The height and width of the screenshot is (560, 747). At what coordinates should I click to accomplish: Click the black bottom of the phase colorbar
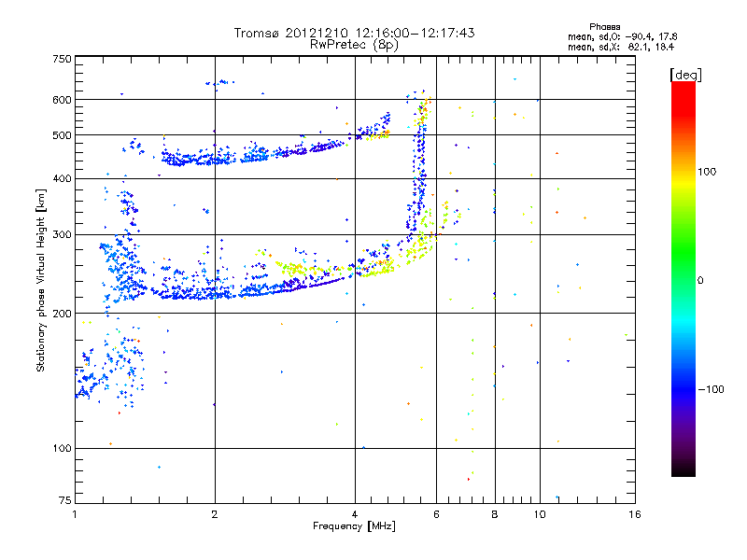(x=684, y=469)
